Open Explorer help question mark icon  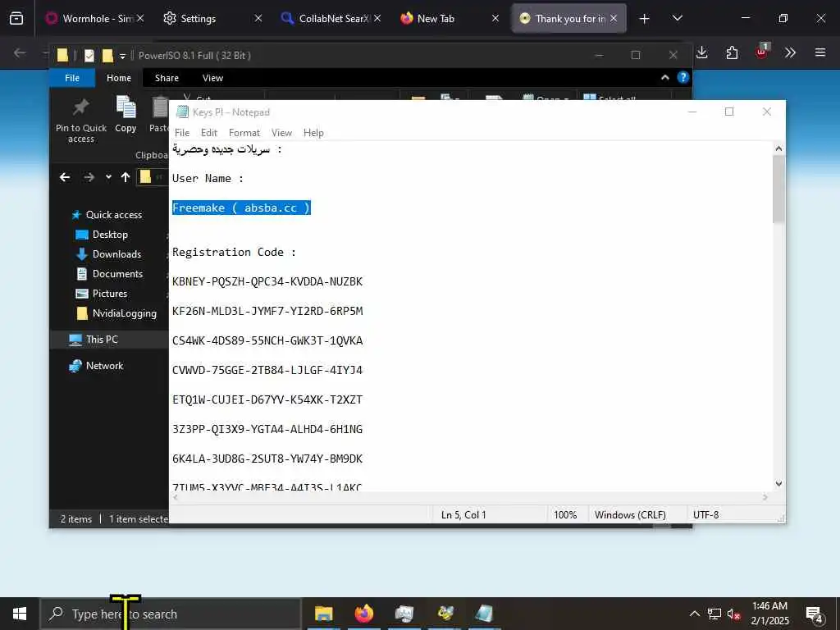pos(683,78)
